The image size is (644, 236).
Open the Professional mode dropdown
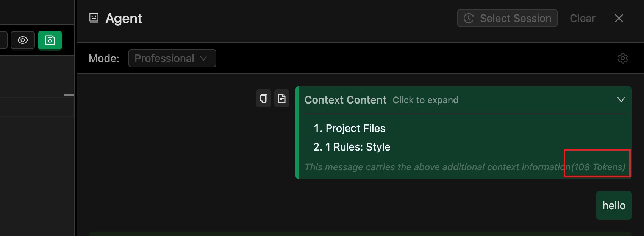click(172, 58)
